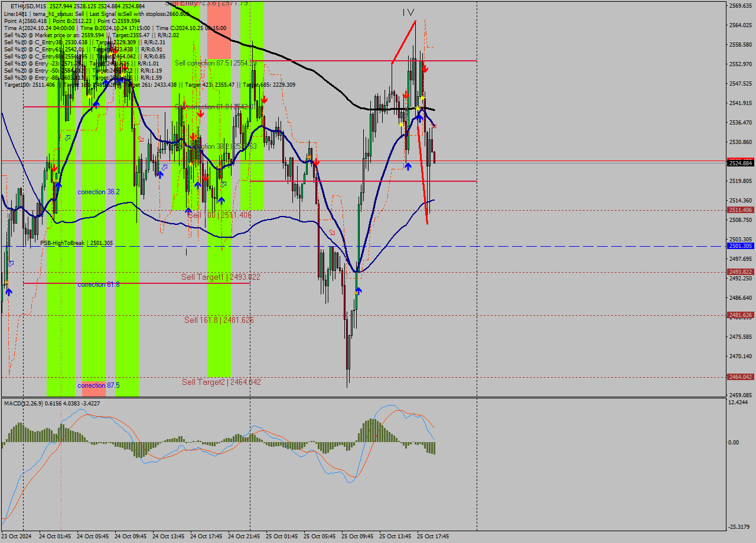
Task: Click the Sell 161.8 | 2481.626 label
Action: point(219,320)
